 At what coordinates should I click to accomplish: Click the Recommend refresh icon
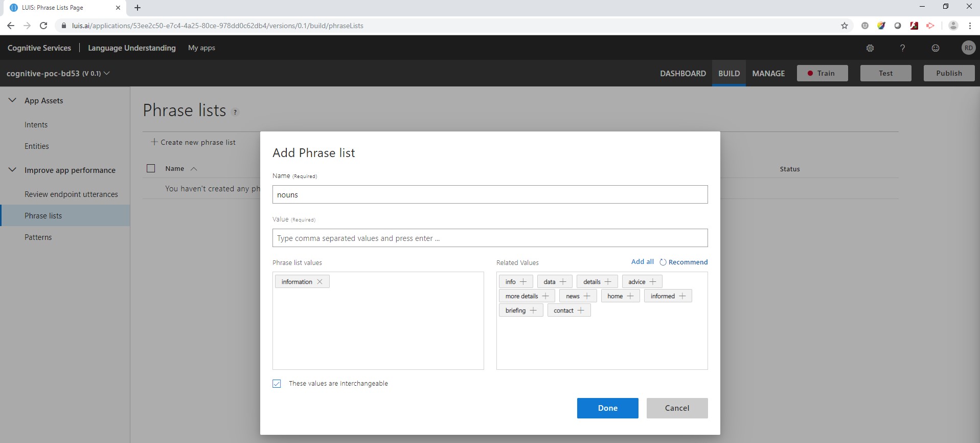663,262
